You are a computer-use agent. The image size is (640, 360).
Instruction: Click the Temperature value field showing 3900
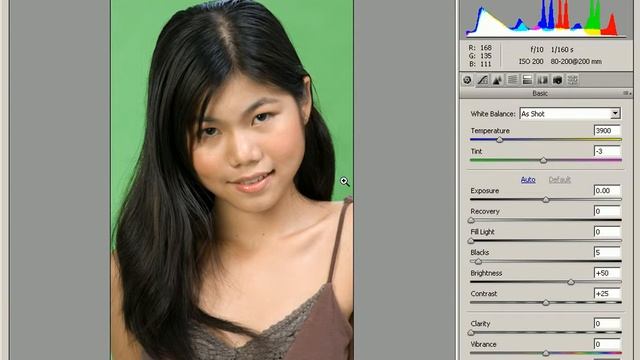pyautogui.click(x=607, y=131)
